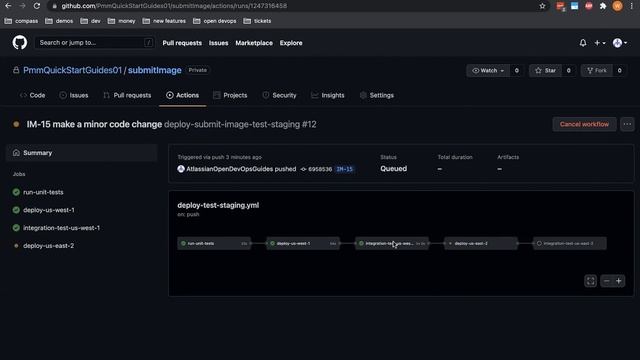The width and height of the screenshot is (640, 360).
Task: Click the address bar URL
Action: pos(174,6)
